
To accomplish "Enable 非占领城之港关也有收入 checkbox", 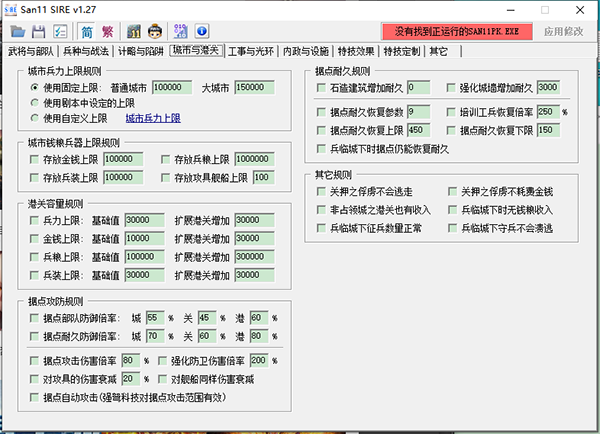I will click(321, 210).
